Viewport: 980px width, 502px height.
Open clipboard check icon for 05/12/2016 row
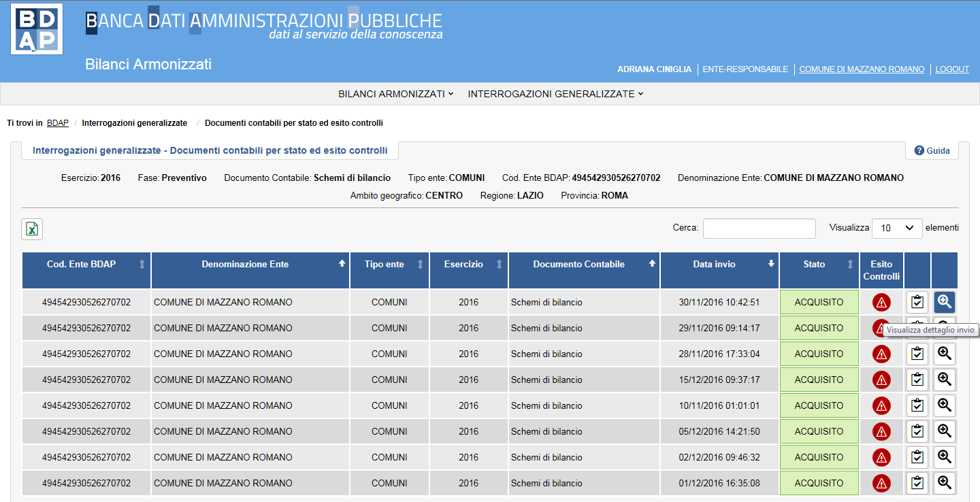tap(917, 431)
